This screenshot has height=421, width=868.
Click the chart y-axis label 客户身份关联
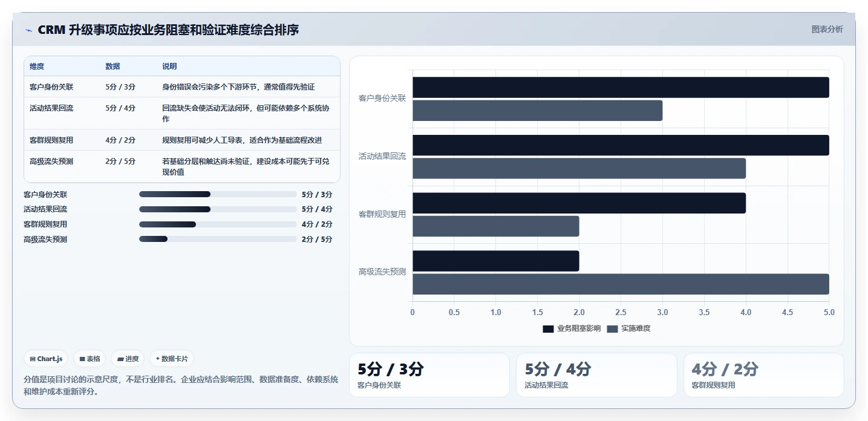pos(382,98)
